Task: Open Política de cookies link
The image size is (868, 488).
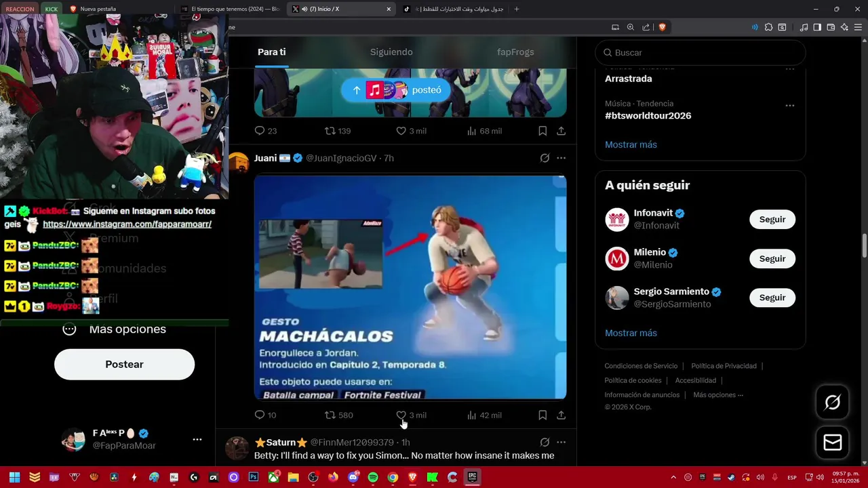Action: click(633, 380)
